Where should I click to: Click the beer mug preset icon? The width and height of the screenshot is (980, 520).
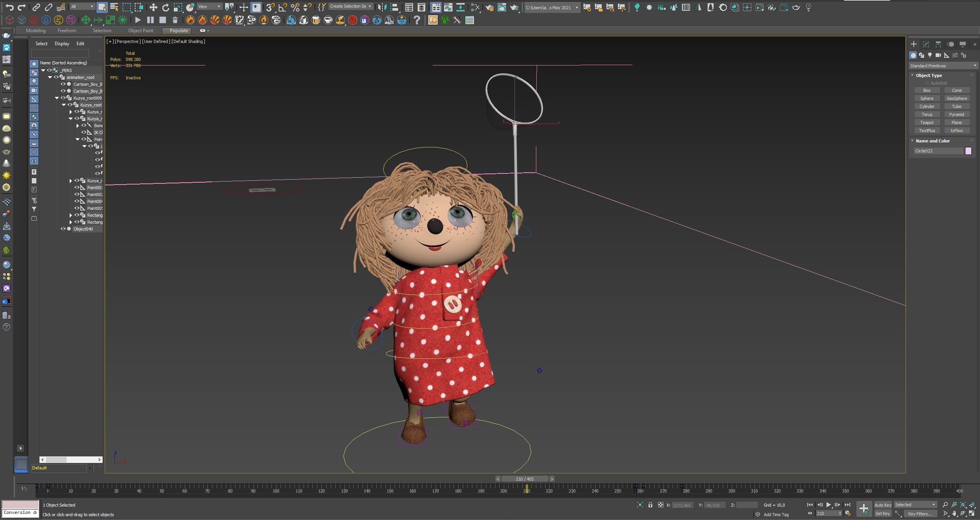[316, 20]
